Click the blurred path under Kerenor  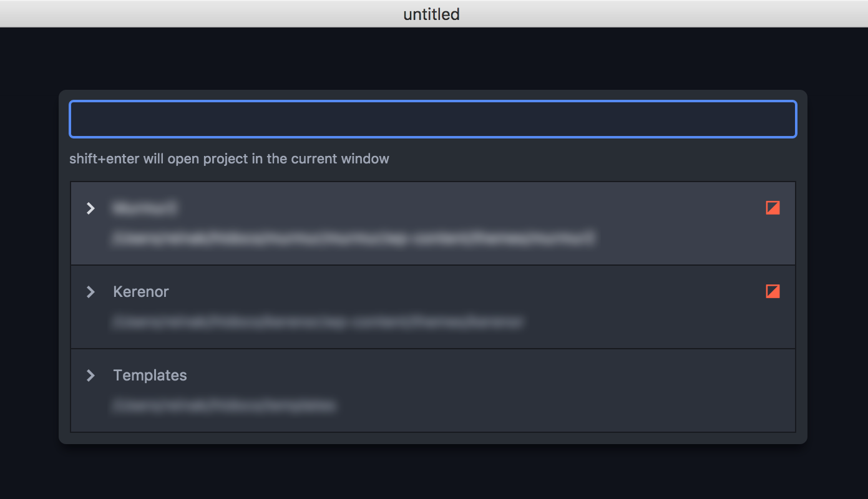318,322
